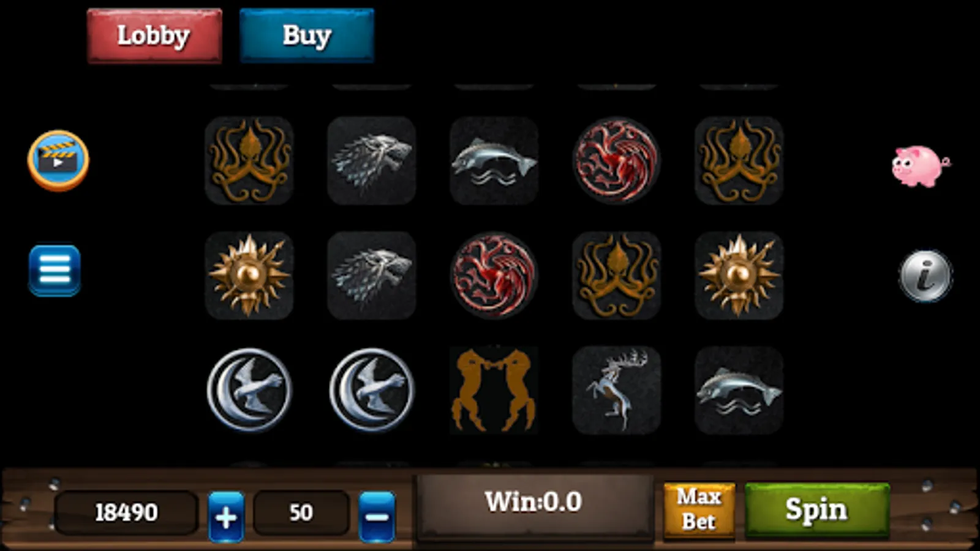Select the top-row direwolf symbol
980x551 pixels.
click(371, 160)
